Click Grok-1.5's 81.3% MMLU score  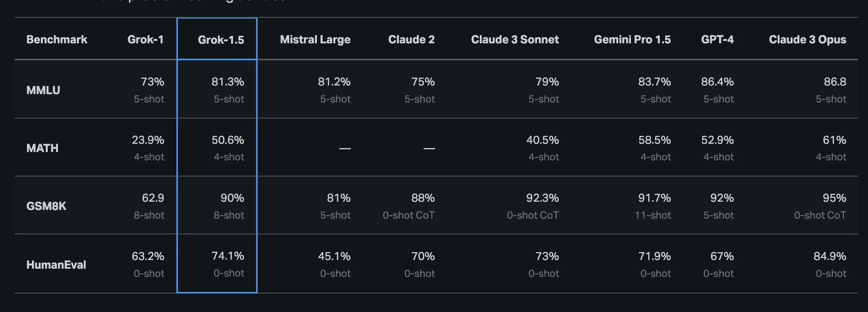227,82
